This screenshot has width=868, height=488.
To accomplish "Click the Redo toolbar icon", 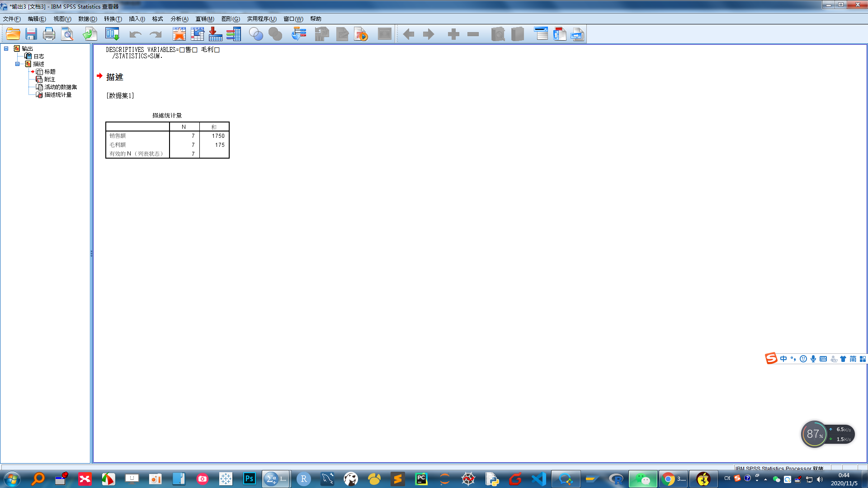I will 155,34.
